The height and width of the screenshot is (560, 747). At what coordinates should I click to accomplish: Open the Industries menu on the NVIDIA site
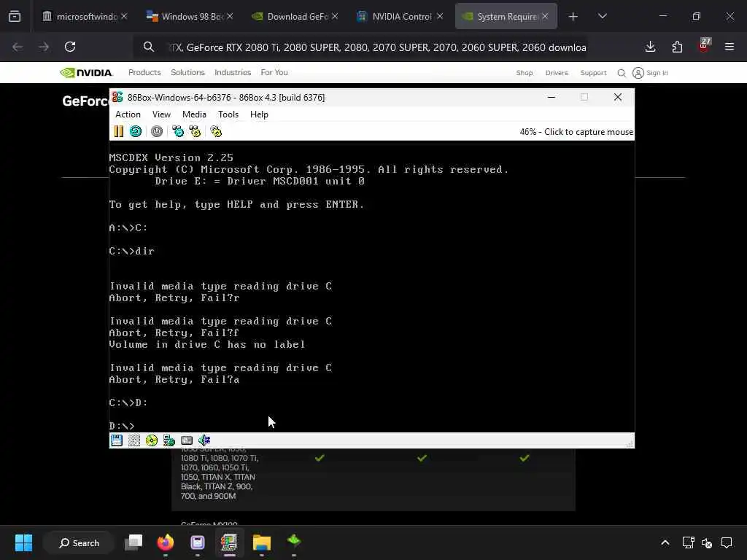[233, 72]
